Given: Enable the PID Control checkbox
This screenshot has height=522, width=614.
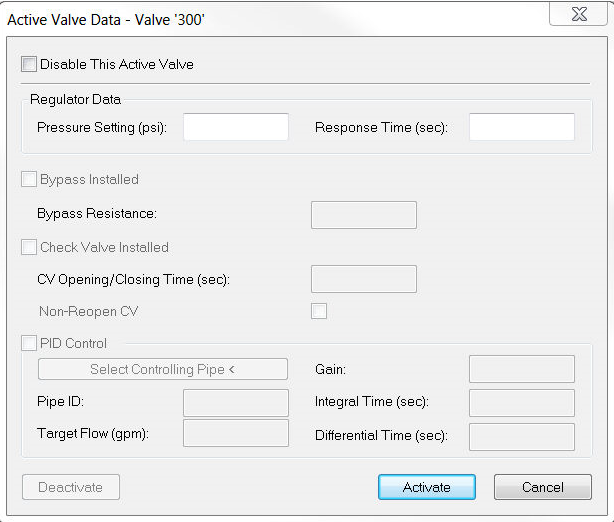Looking at the screenshot, I should [x=29, y=343].
